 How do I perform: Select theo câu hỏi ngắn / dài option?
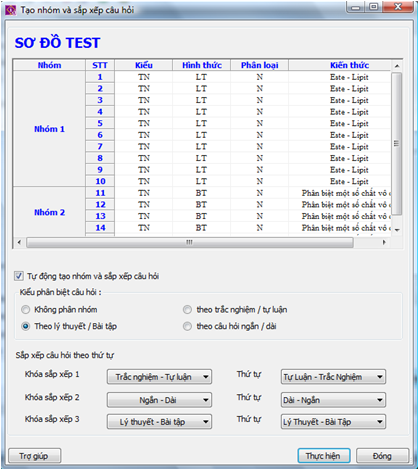coord(187,326)
